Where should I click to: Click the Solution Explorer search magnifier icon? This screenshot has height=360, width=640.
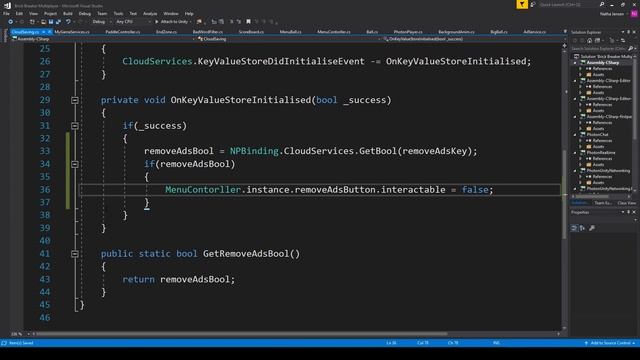click(x=631, y=49)
